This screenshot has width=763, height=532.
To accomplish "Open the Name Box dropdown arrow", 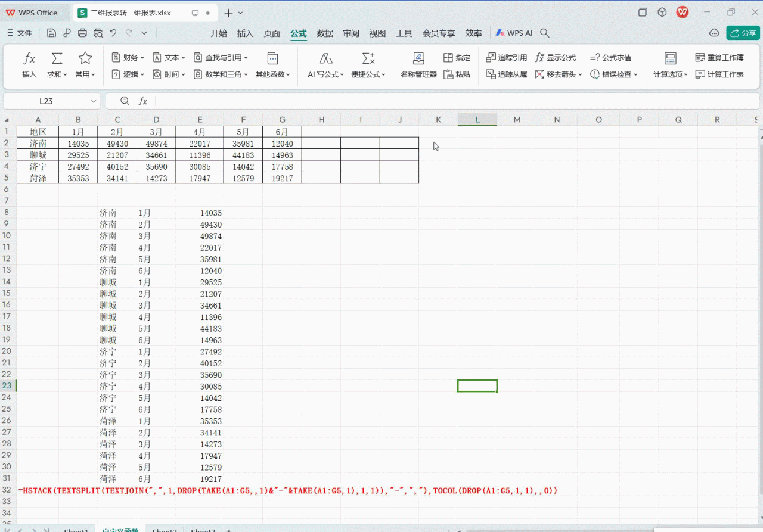I will click(x=93, y=101).
